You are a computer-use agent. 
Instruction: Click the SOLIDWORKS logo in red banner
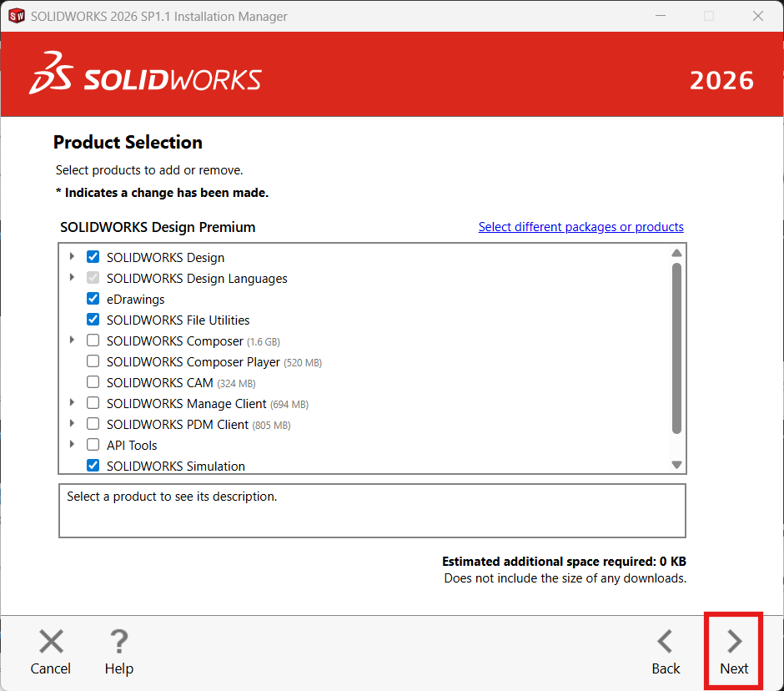(x=146, y=75)
